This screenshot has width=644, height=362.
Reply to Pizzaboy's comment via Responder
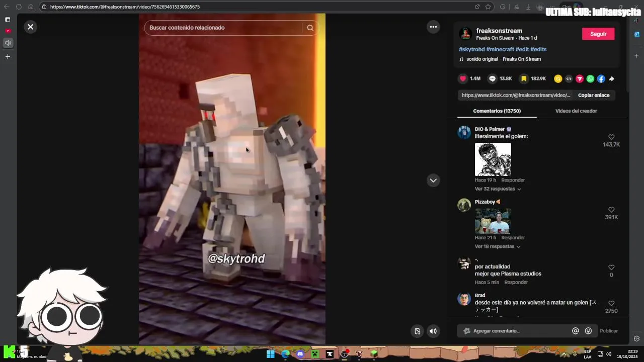pyautogui.click(x=513, y=238)
